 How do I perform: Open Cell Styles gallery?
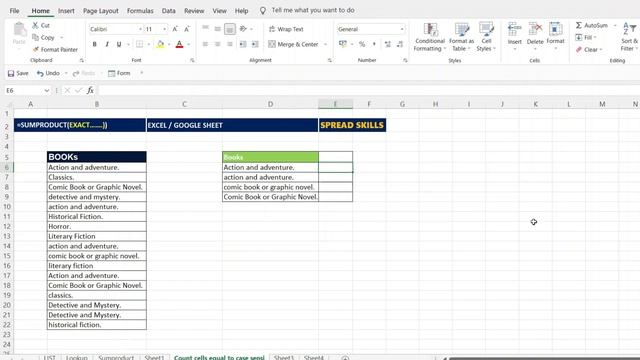pos(486,37)
